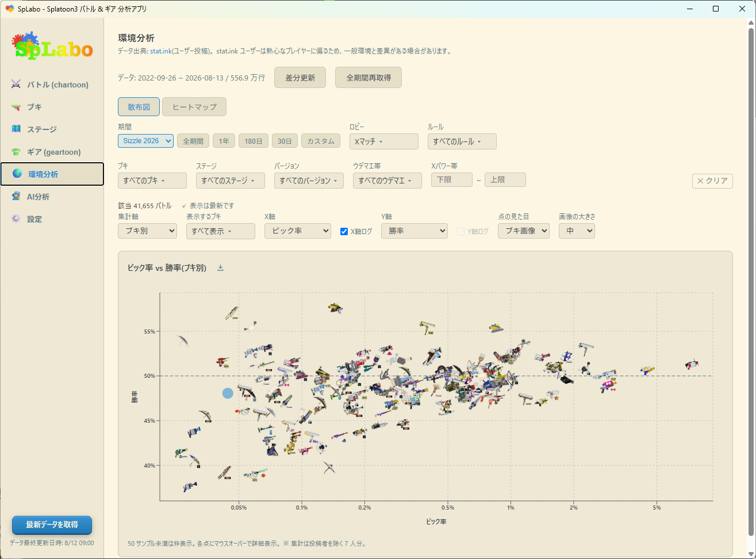The height and width of the screenshot is (559, 756).
Task: Click the yellow weapon icon at 55% near 1%
Action: 496,328
